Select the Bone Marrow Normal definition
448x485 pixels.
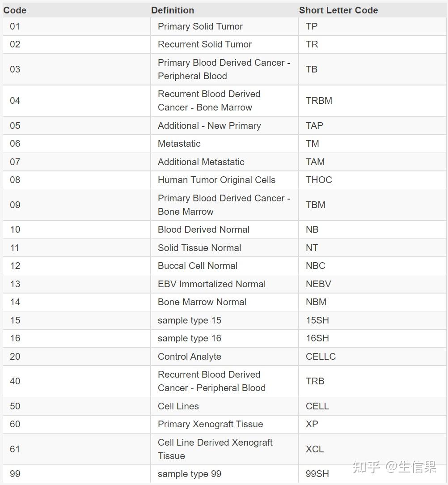pyautogui.click(x=202, y=302)
